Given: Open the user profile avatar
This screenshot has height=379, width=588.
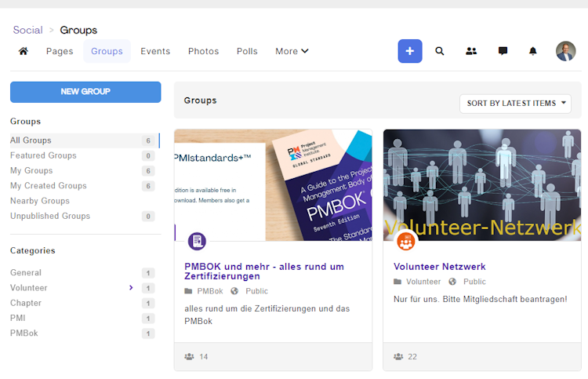Looking at the screenshot, I should pos(565,51).
